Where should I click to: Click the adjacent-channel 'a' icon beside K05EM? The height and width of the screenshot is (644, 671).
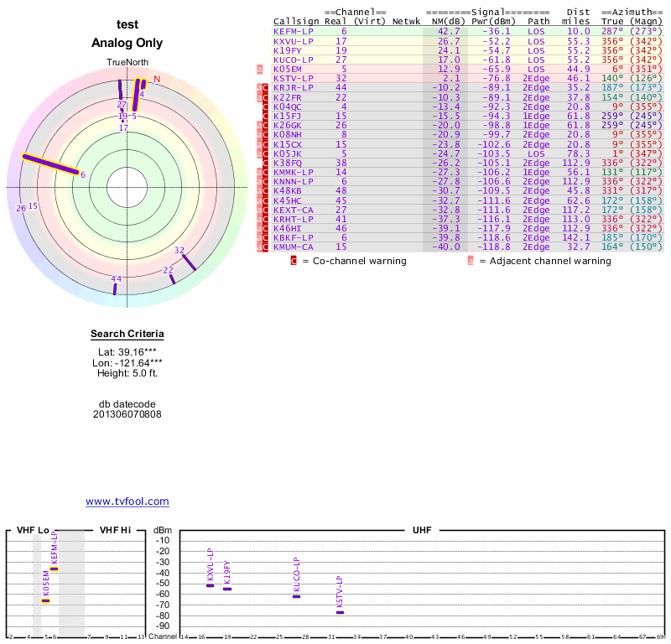tap(260, 70)
